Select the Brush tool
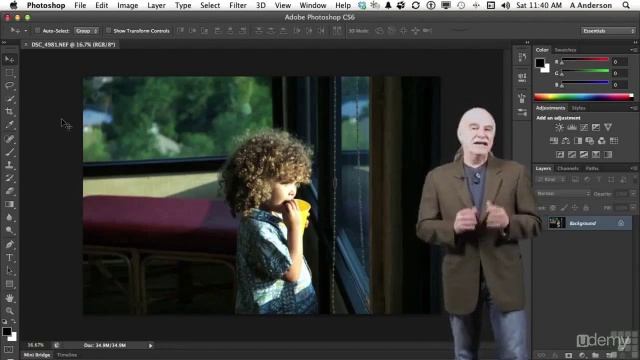Image resolution: width=640 pixels, height=360 pixels. 9,152
